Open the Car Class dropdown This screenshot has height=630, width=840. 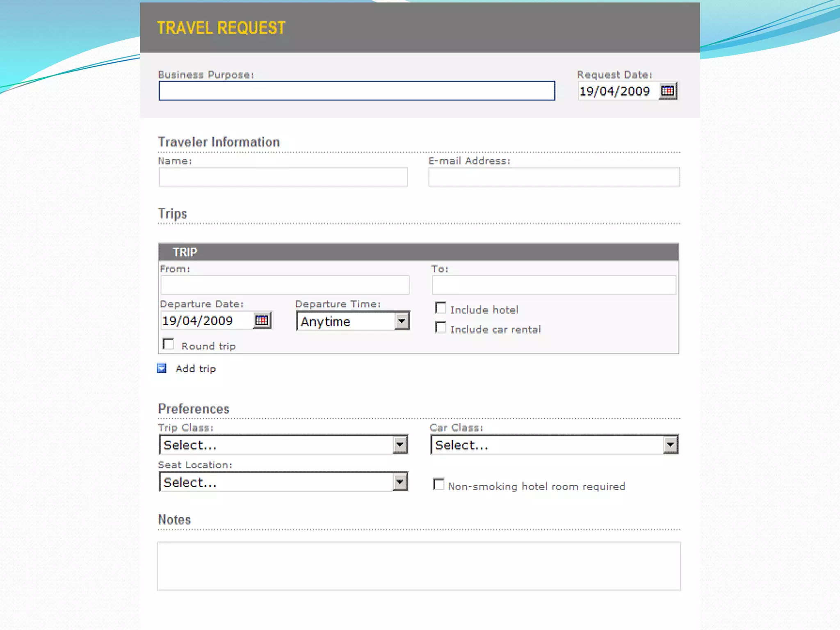tap(670, 445)
